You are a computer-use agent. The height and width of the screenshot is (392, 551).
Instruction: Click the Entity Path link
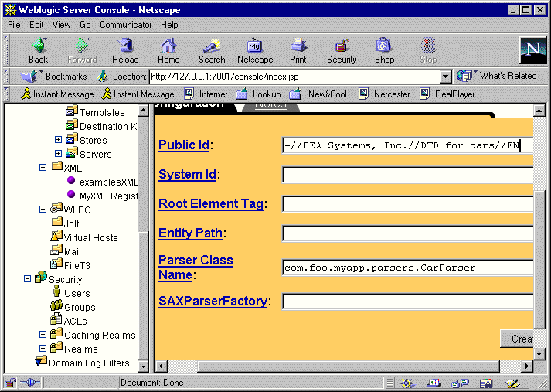click(x=190, y=233)
